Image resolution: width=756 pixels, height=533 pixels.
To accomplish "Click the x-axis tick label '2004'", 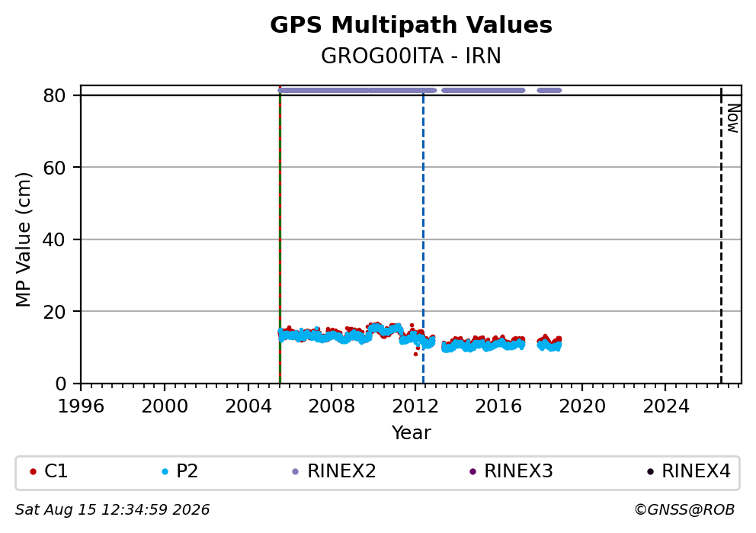I will (248, 406).
